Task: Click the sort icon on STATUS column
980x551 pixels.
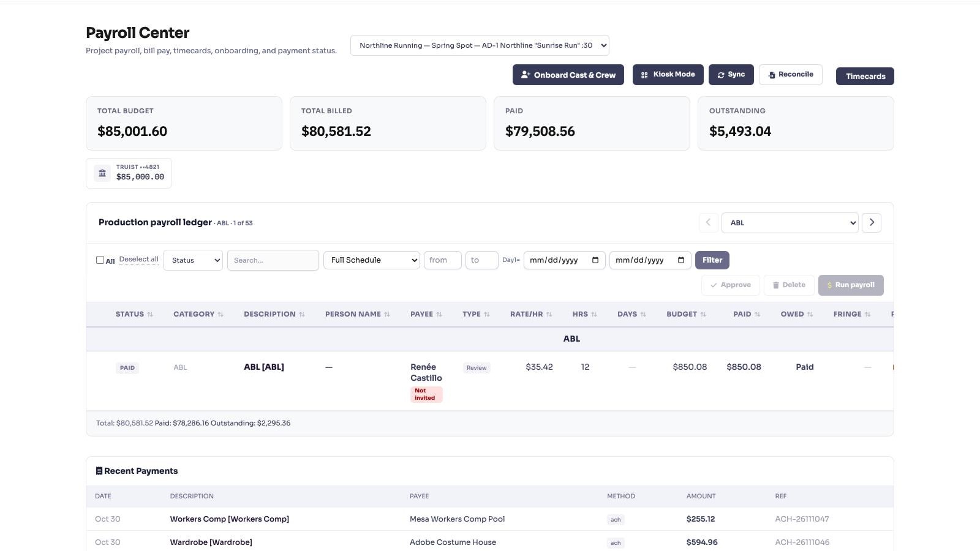Action: (x=150, y=315)
